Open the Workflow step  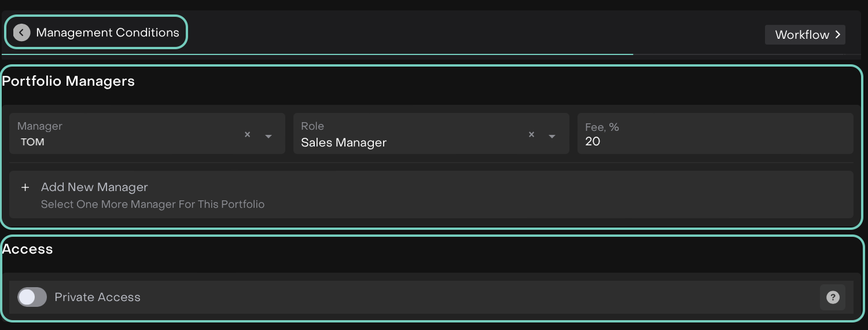point(801,35)
